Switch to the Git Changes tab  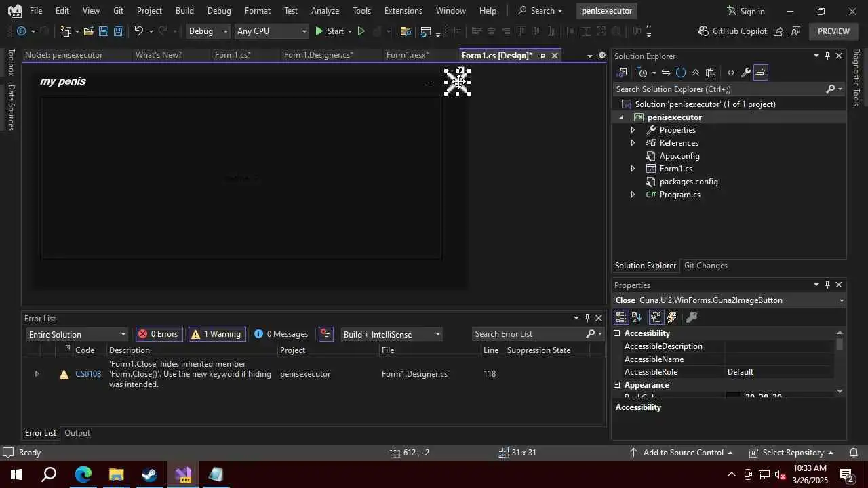click(x=705, y=266)
